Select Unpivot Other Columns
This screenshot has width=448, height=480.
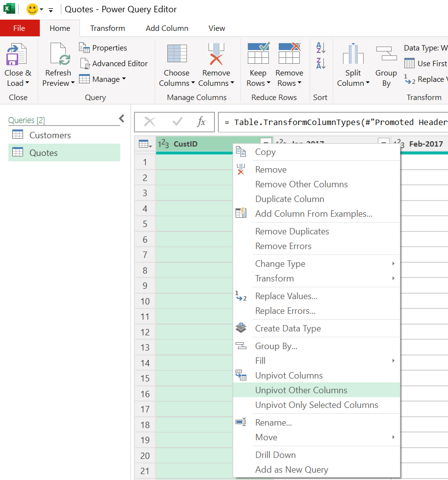[x=316, y=390]
